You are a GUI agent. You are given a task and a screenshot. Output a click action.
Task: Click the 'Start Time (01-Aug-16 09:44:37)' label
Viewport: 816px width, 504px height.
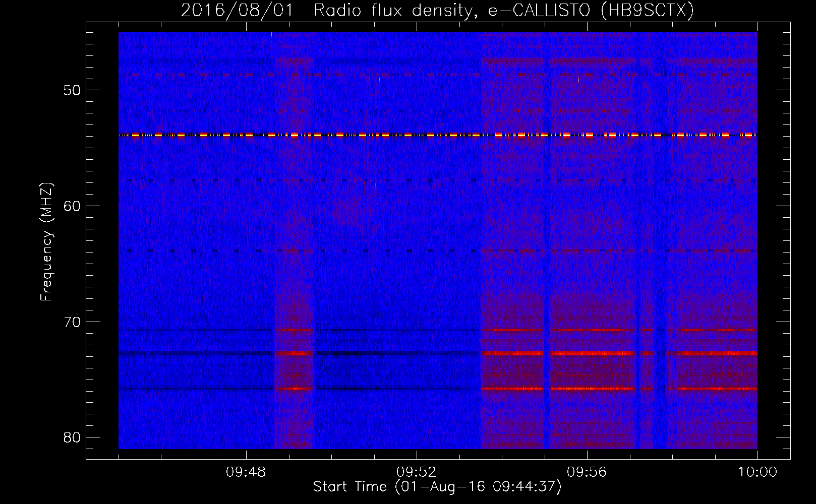click(x=437, y=487)
